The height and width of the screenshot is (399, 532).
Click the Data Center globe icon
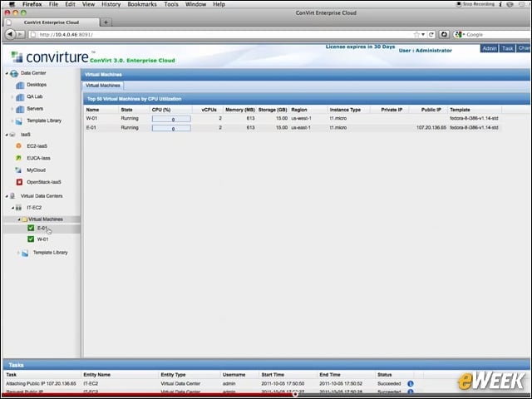click(x=14, y=73)
